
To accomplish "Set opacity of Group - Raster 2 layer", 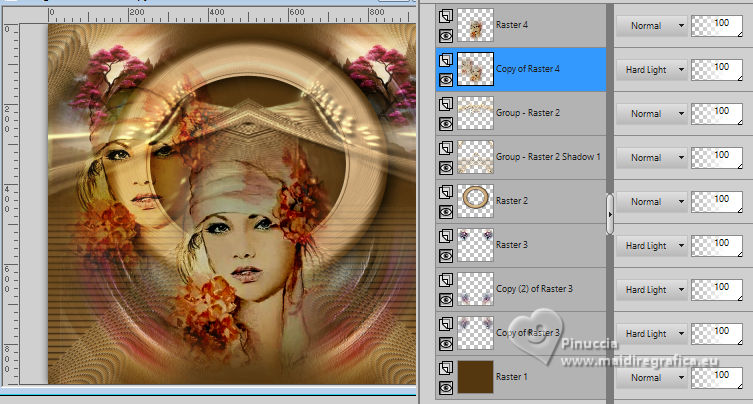I will point(717,114).
